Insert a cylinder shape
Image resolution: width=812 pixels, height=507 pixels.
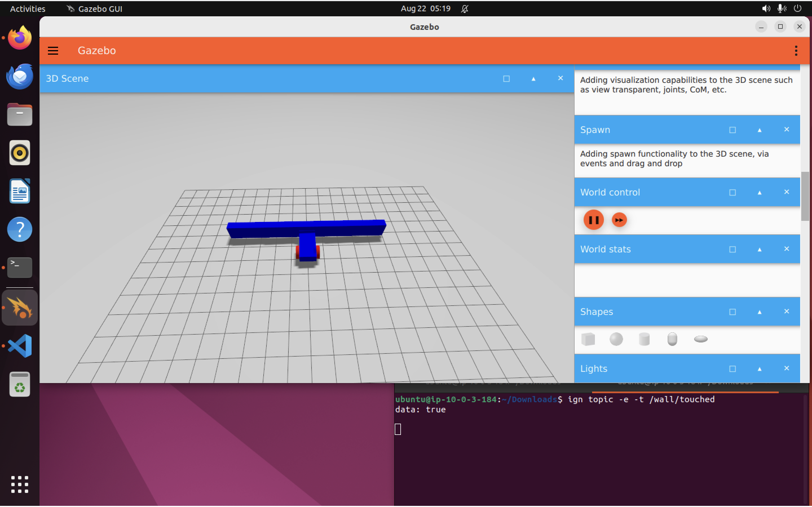(644, 339)
